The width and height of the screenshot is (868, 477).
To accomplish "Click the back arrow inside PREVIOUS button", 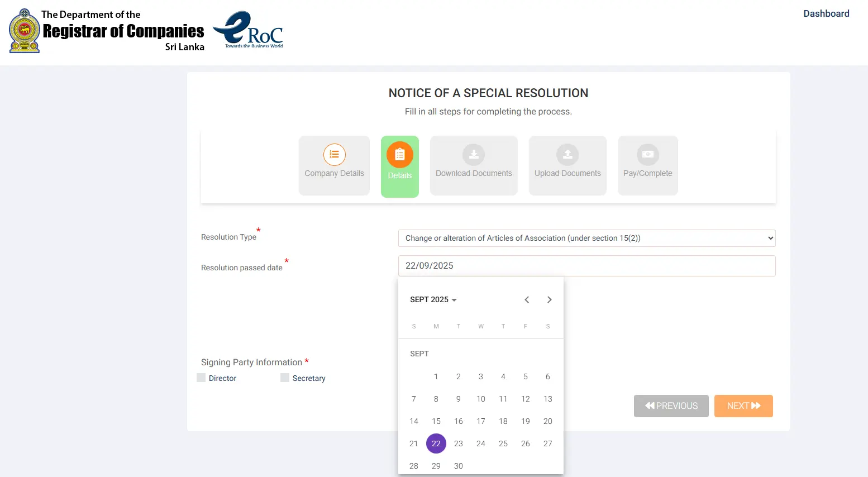I will click(650, 406).
